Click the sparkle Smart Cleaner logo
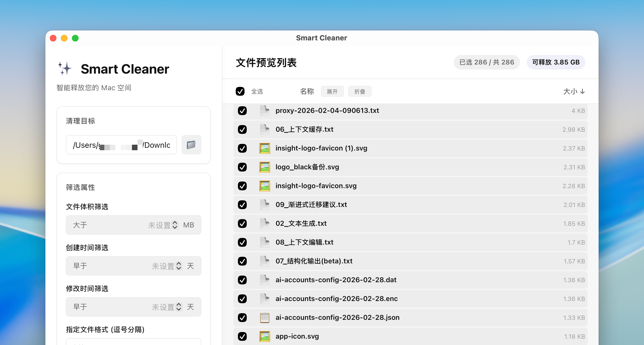644x345 pixels. [65, 68]
